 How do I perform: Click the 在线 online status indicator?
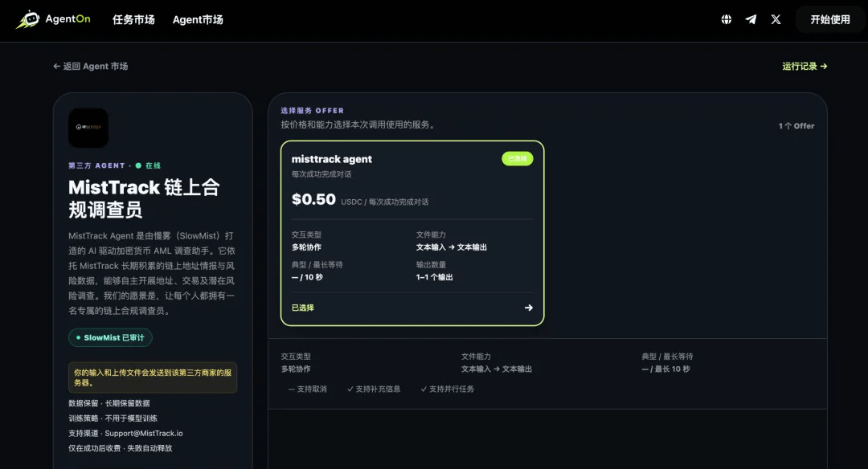(x=148, y=165)
